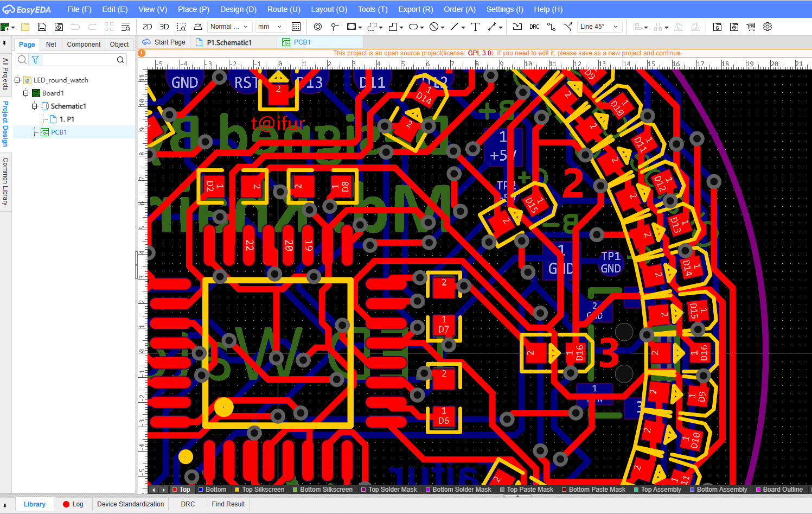Image resolution: width=812 pixels, height=514 pixels.
Task: Open the Export (R) menu
Action: 415,9
